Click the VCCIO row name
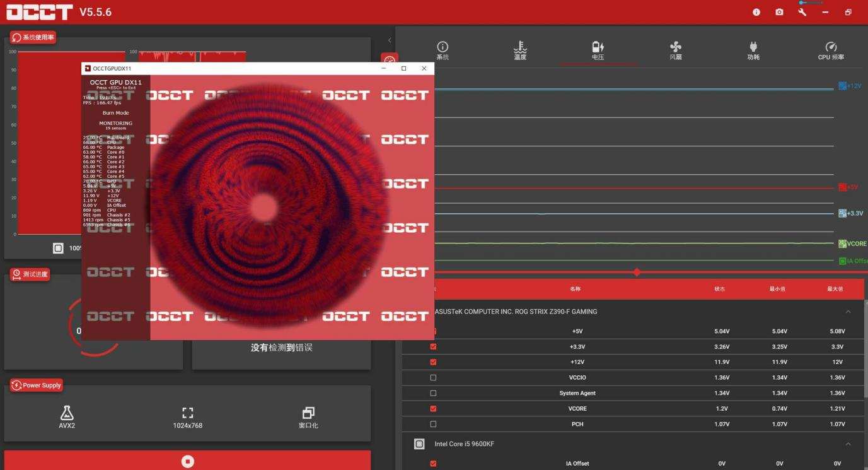The width and height of the screenshot is (868, 470). point(577,378)
